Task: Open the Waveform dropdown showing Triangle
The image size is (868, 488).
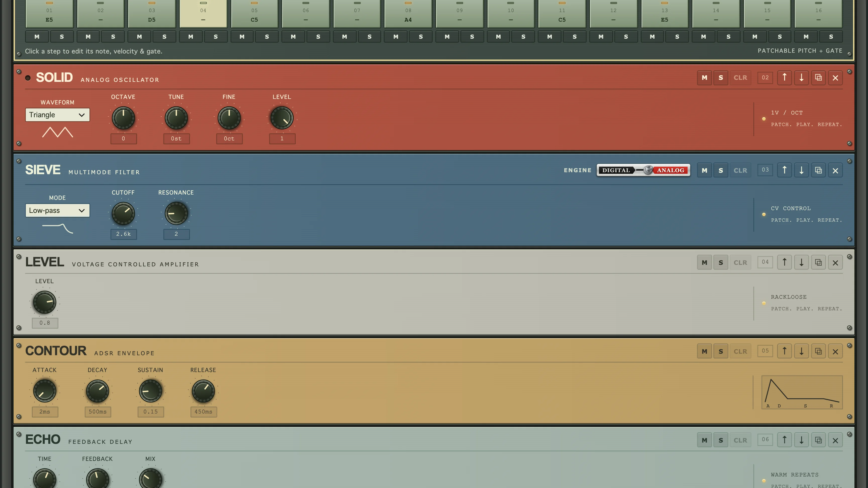Action: (57, 115)
